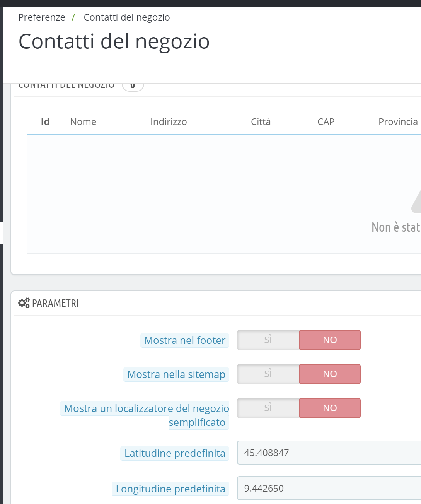
Task: Select NO for Mostra nel footer
Action: (x=330, y=340)
